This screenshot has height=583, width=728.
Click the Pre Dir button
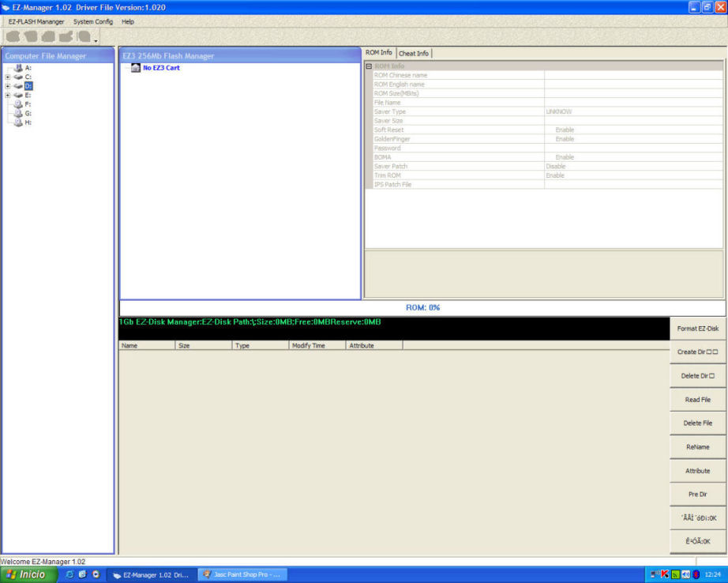coord(697,495)
